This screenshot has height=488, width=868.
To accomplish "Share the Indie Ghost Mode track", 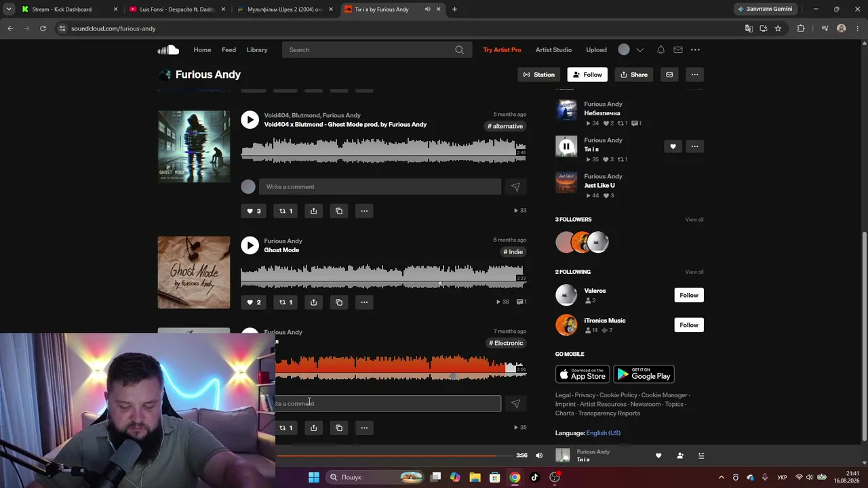I will click(x=313, y=302).
